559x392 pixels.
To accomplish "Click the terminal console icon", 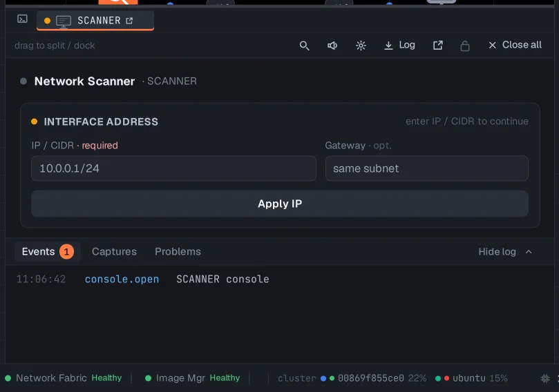I will click(x=23, y=19).
